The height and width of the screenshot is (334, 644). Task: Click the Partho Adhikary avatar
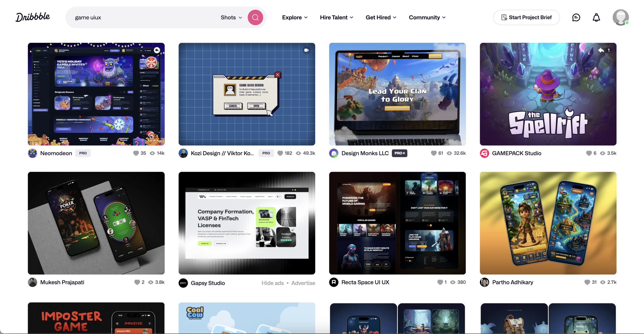click(x=485, y=282)
